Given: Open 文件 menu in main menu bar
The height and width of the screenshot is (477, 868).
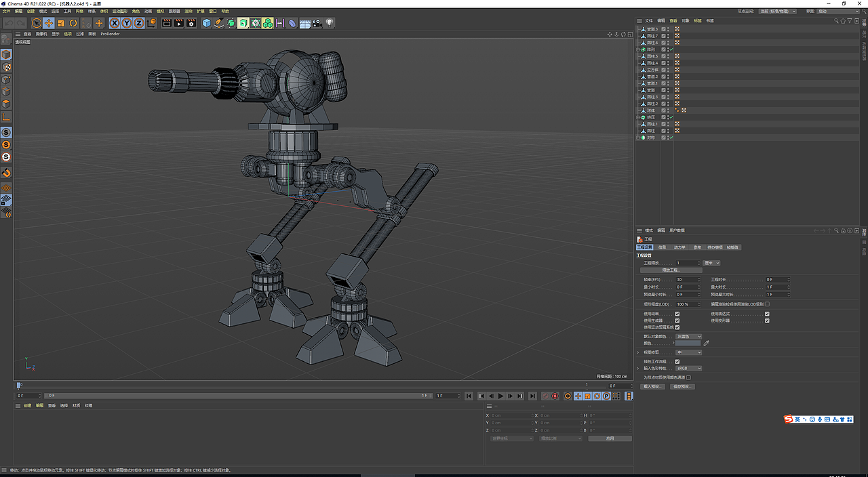Looking at the screenshot, I should pyautogui.click(x=6, y=12).
